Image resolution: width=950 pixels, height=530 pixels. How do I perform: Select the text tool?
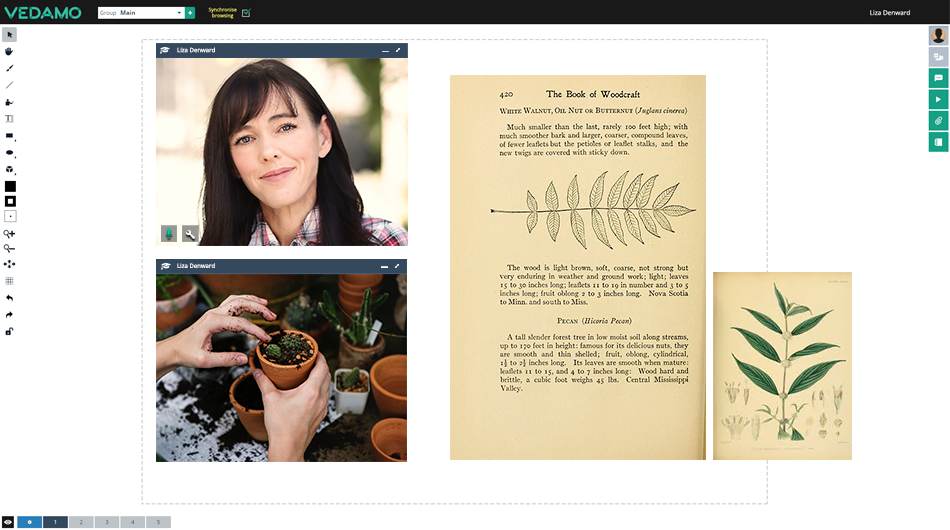coord(9,119)
